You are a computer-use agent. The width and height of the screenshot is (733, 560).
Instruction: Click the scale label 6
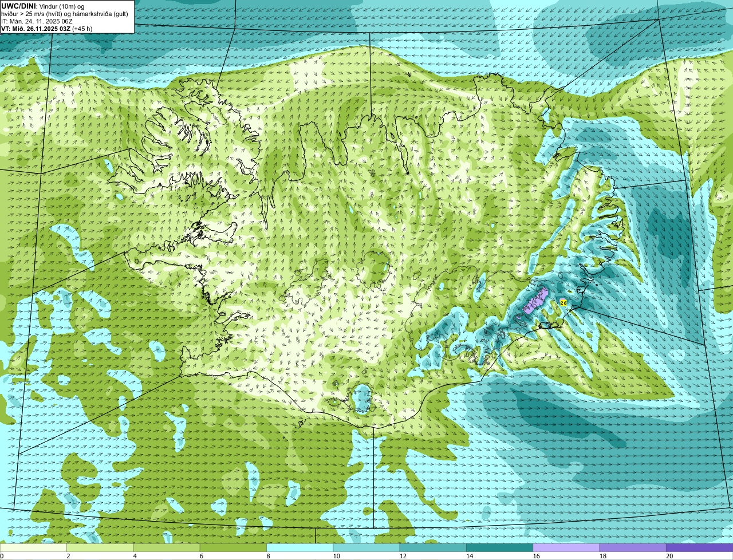(x=201, y=556)
